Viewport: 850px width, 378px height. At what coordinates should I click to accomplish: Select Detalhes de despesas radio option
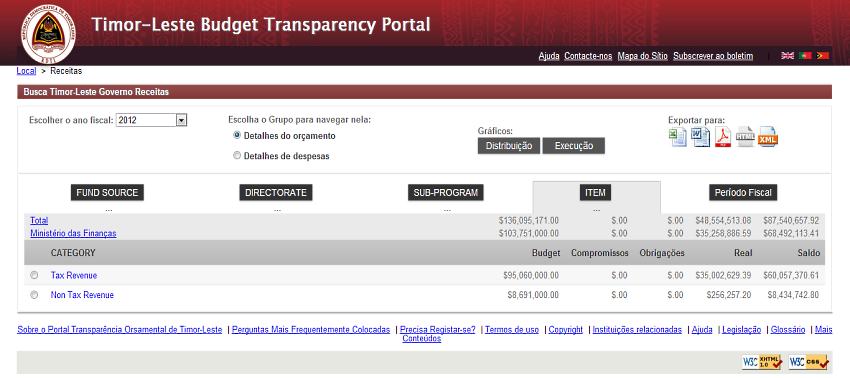tap(236, 156)
